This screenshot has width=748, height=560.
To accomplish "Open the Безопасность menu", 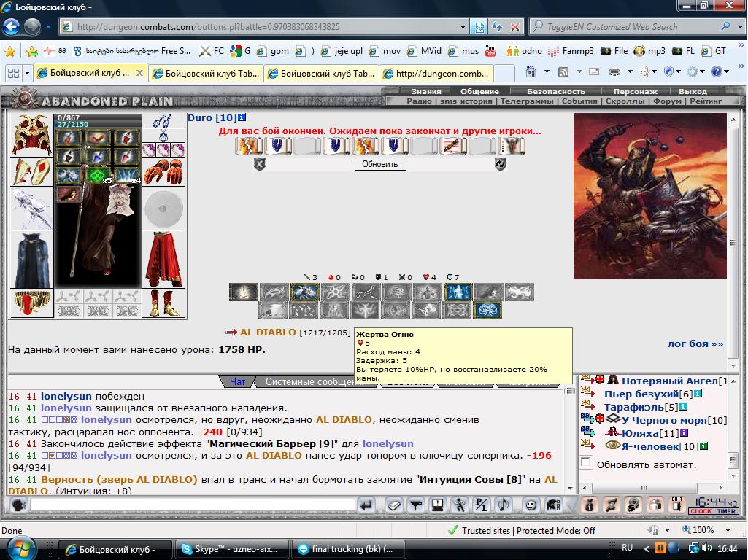I will coord(556,91).
